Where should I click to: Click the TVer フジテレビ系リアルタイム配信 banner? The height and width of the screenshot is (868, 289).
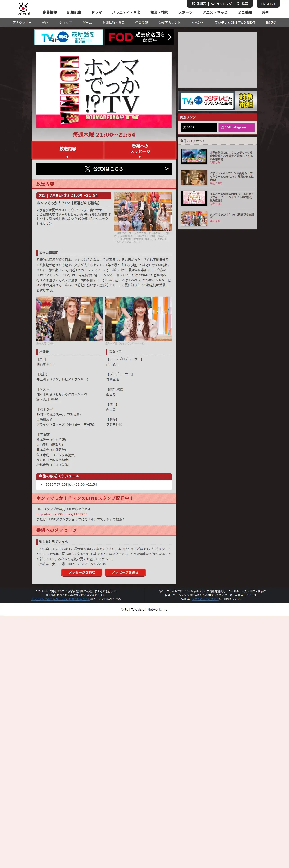[x=218, y=101]
